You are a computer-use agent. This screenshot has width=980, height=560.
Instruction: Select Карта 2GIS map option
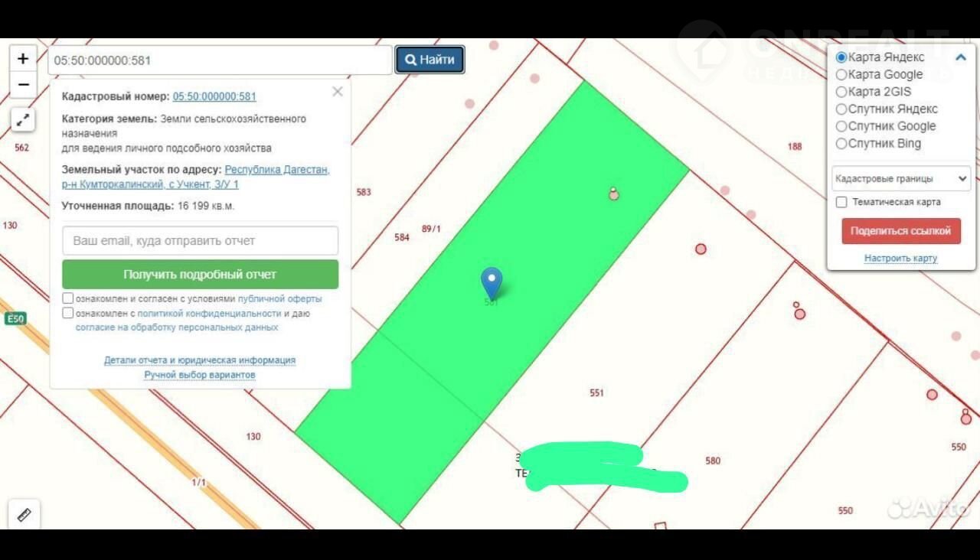click(x=841, y=92)
